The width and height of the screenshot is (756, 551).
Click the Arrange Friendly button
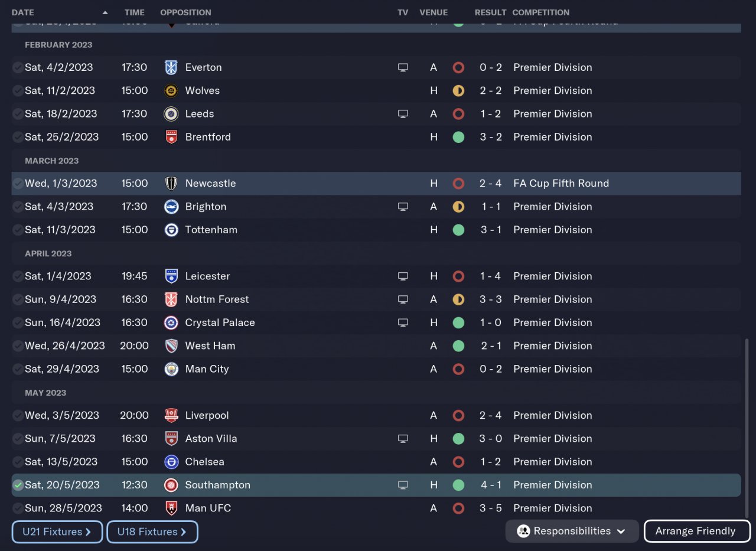[x=696, y=531]
